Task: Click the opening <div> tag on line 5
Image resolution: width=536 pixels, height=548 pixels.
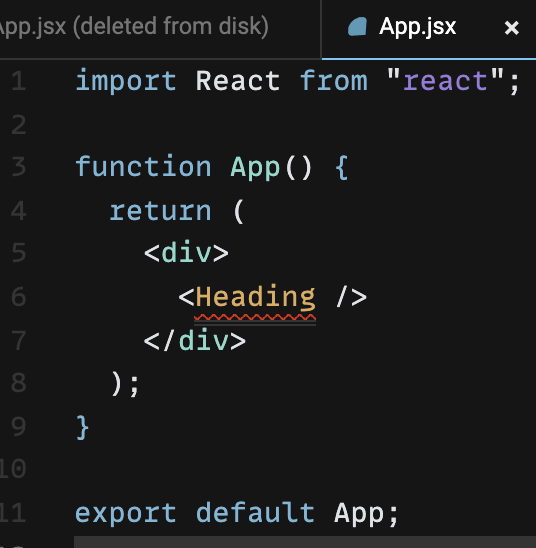Action: click(x=186, y=252)
